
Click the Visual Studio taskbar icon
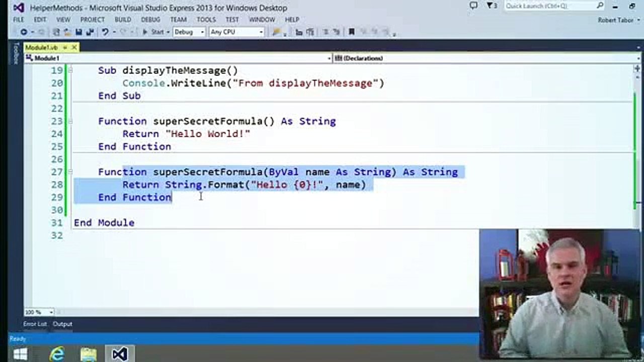click(x=120, y=354)
